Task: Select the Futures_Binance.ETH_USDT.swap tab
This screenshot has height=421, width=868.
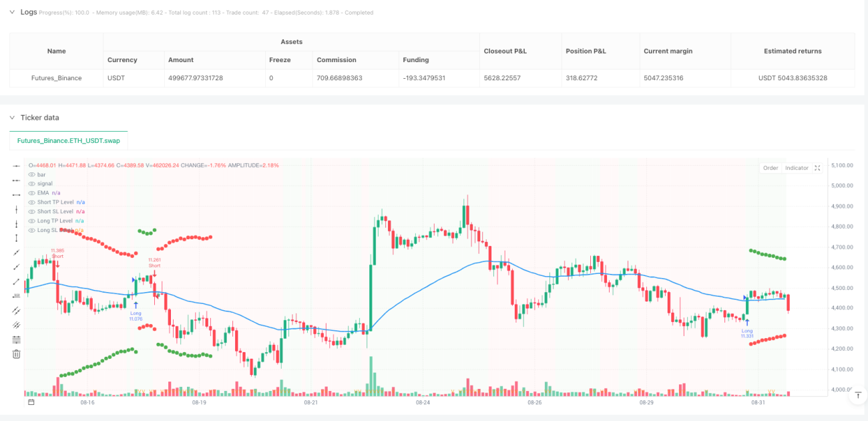Action: click(68, 141)
